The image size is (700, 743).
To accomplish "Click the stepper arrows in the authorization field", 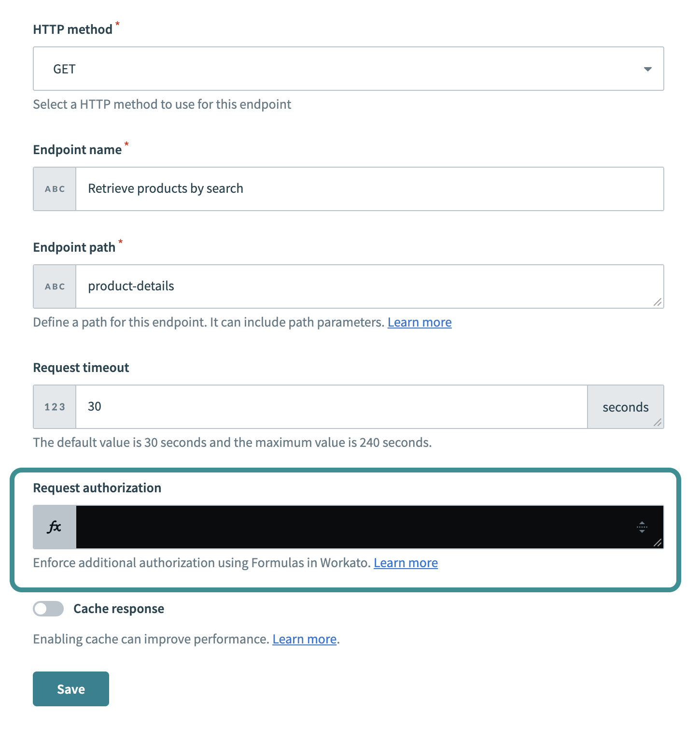I will [642, 527].
